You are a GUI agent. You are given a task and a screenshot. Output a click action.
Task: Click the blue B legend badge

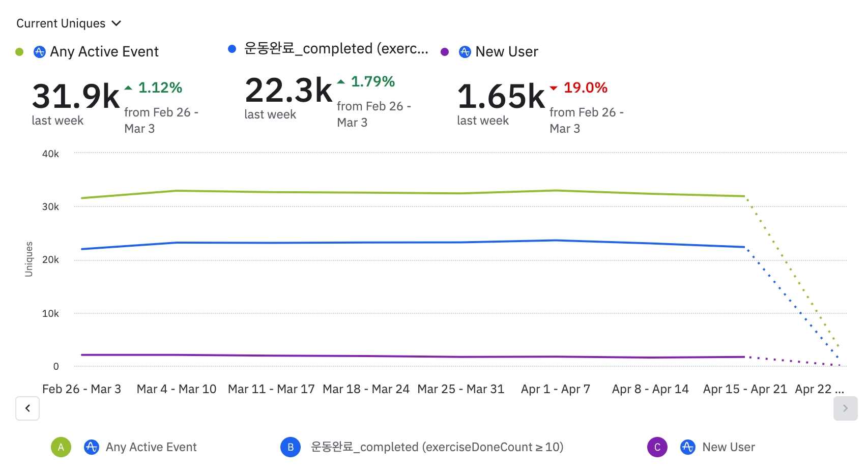(291, 447)
